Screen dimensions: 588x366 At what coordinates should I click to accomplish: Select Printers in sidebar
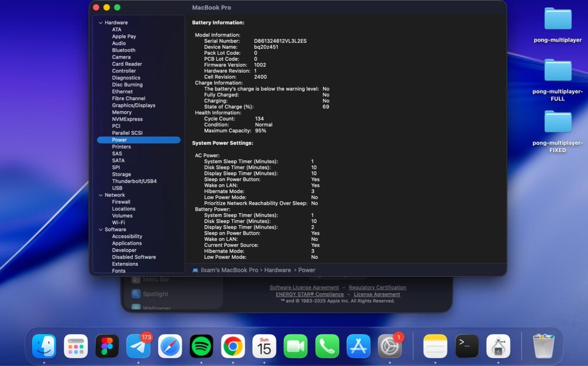point(121,147)
